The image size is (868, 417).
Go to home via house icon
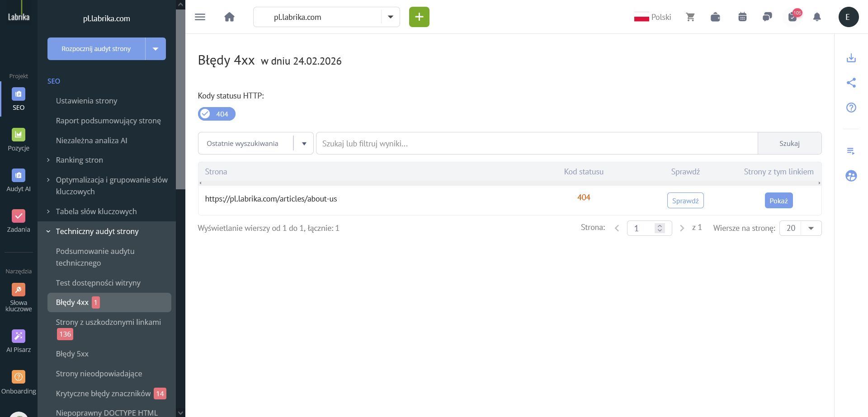(229, 17)
